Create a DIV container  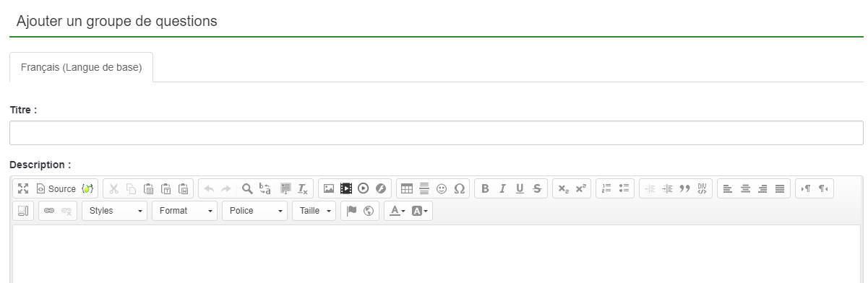pyautogui.click(x=702, y=189)
